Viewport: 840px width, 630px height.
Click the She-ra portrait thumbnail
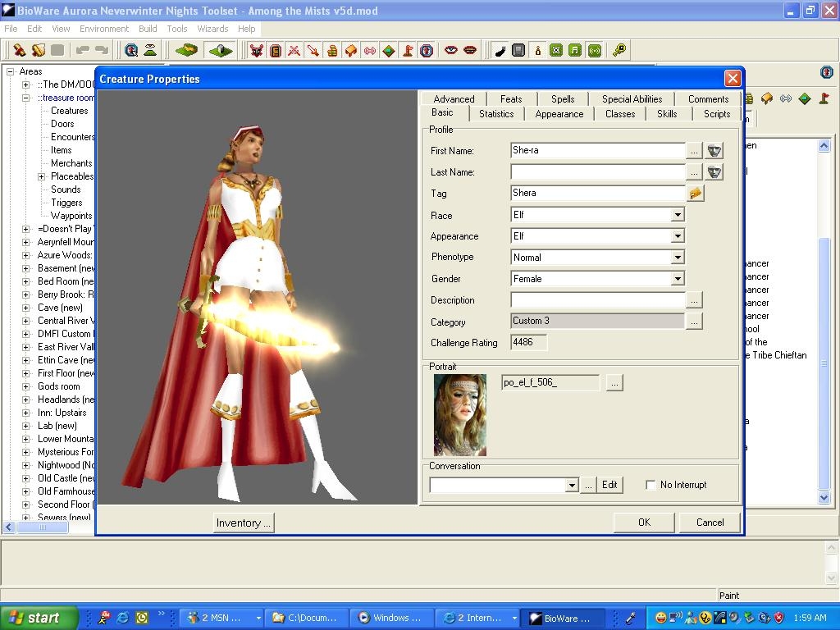click(460, 415)
